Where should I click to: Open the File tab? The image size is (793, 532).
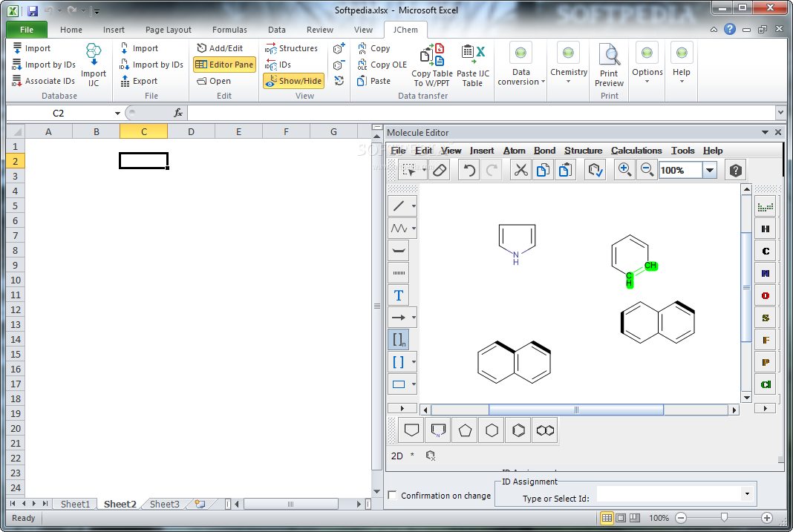(x=27, y=30)
